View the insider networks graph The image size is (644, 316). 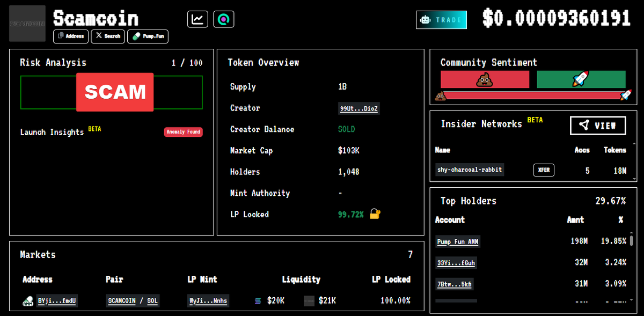(597, 126)
